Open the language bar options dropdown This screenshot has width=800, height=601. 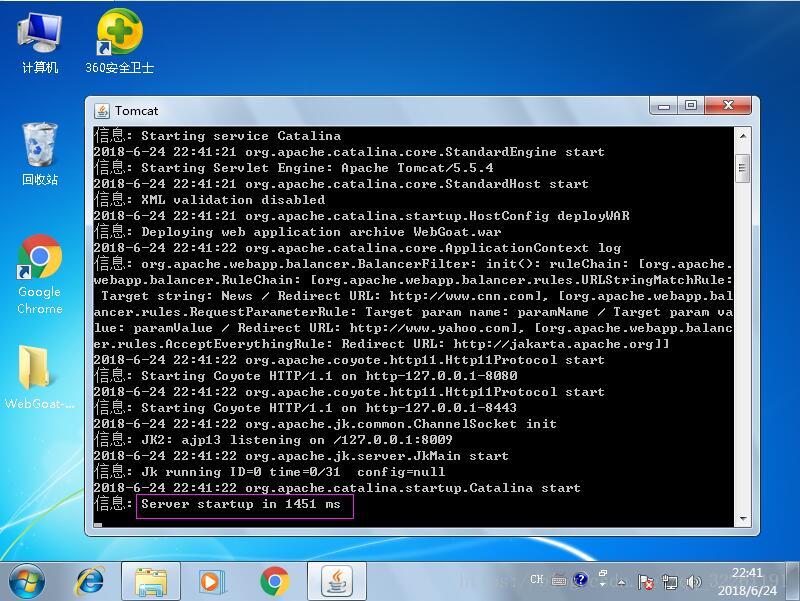click(x=603, y=584)
